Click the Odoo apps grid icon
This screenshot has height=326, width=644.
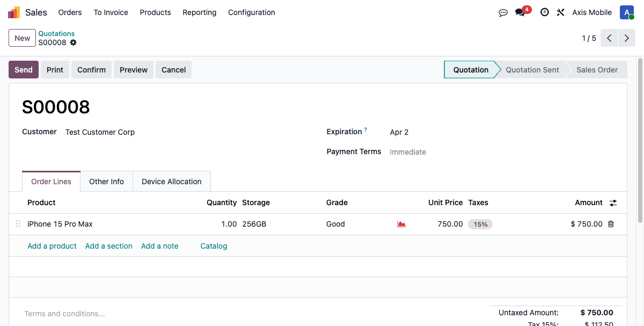[x=13, y=12]
